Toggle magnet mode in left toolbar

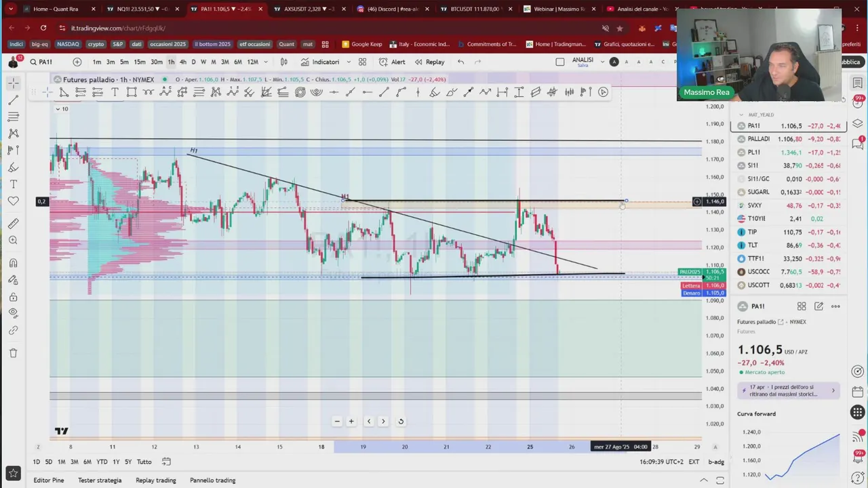coord(13,263)
